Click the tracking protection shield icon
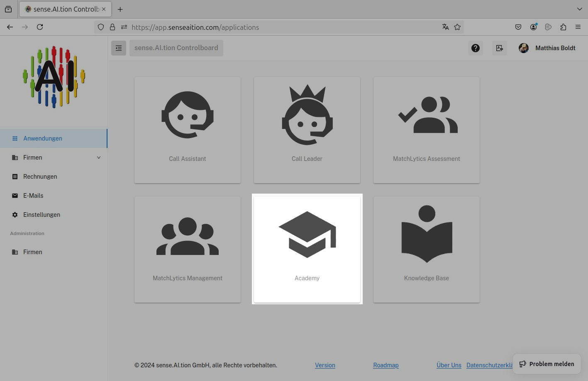 click(x=101, y=27)
